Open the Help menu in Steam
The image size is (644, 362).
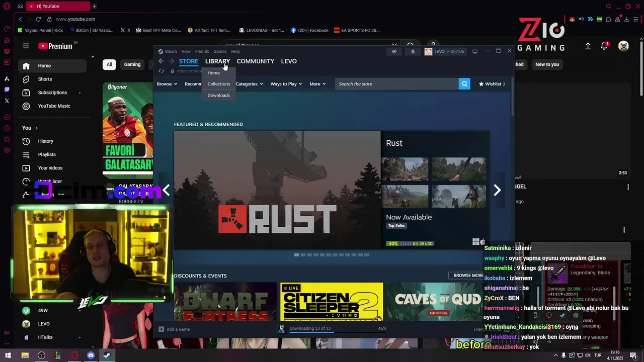(235, 51)
